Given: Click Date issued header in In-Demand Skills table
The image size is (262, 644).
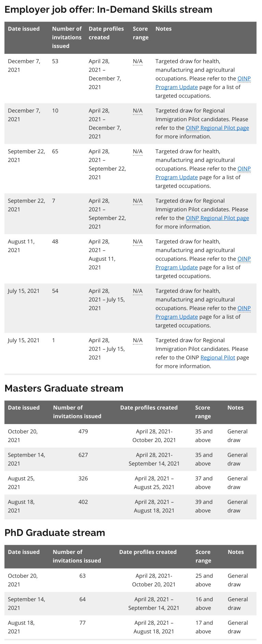Looking at the screenshot, I should pyautogui.click(x=24, y=29).
